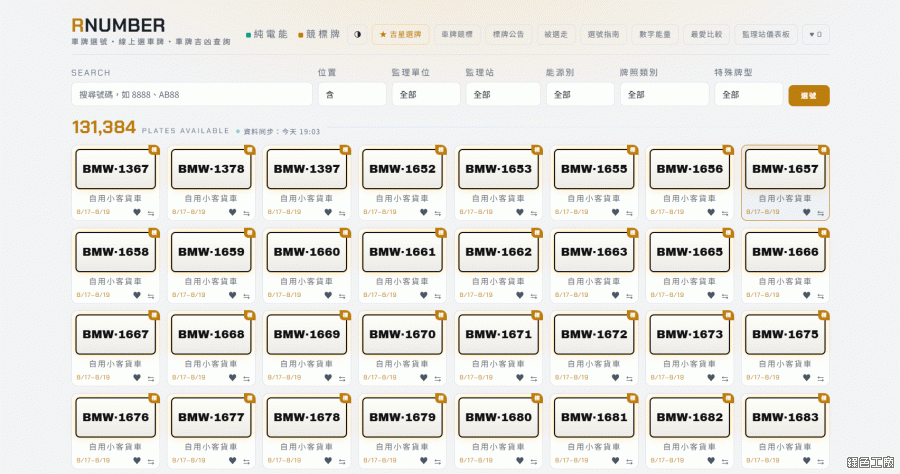Open the 牌照類別 dropdown
This screenshot has height=474, width=900.
665,95
